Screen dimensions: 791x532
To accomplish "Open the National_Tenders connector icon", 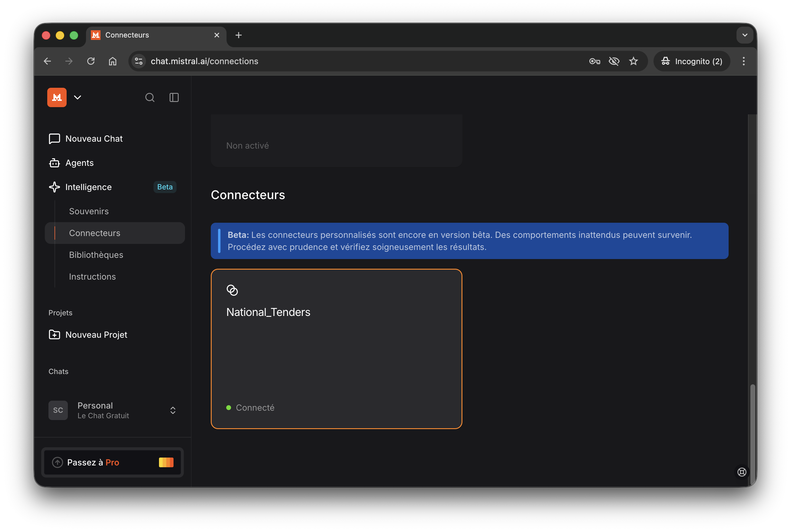I will pos(233,290).
